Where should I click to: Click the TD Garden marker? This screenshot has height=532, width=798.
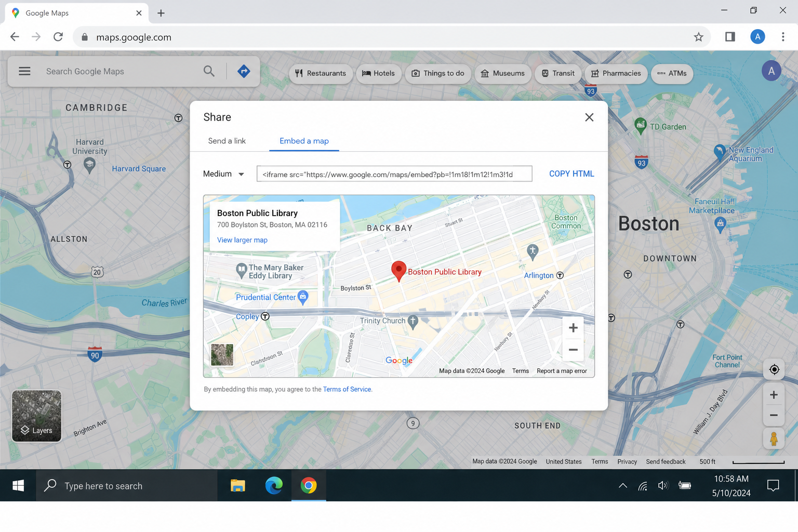pyautogui.click(x=641, y=126)
